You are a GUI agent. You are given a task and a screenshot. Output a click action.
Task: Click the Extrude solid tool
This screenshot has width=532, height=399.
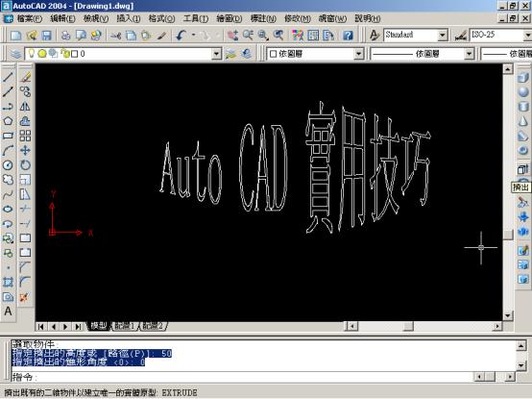[522, 169]
